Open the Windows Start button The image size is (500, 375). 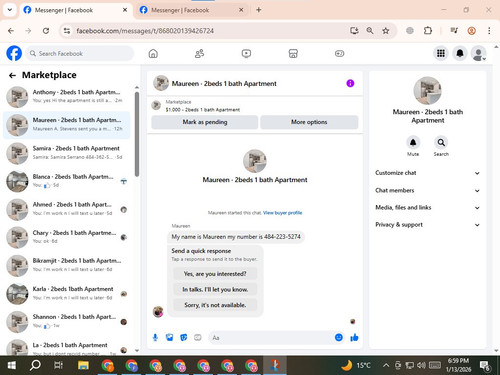[12, 365]
